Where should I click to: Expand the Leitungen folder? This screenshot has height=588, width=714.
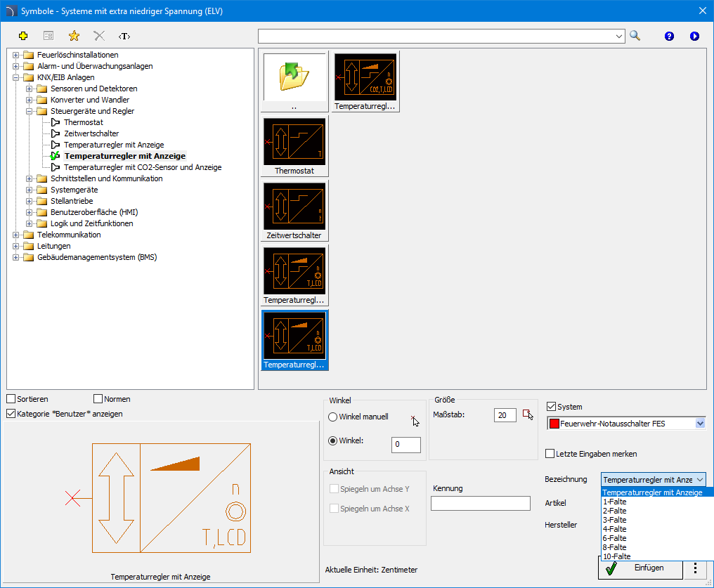(x=16, y=246)
